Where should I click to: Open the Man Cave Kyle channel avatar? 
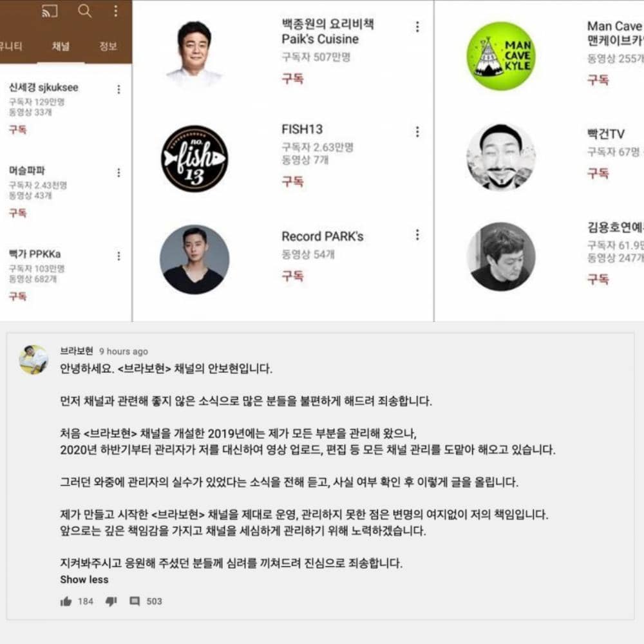(x=501, y=56)
